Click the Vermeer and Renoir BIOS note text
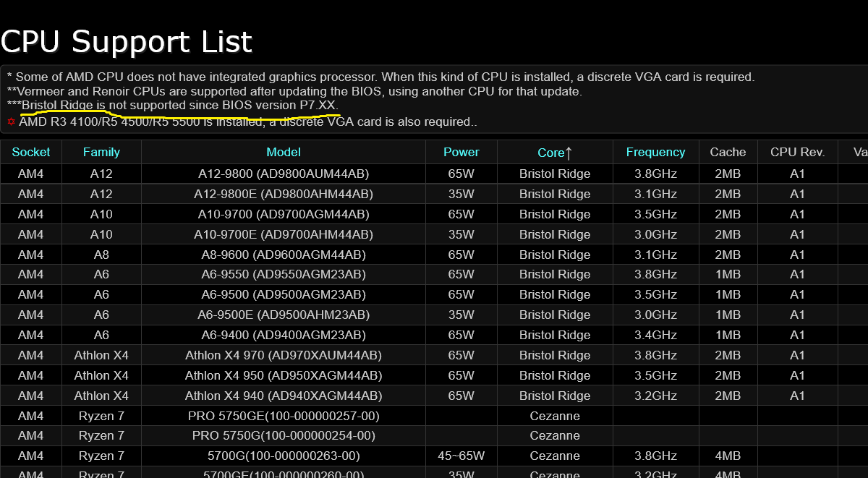Image resolution: width=868 pixels, height=478 pixels. (x=217, y=91)
